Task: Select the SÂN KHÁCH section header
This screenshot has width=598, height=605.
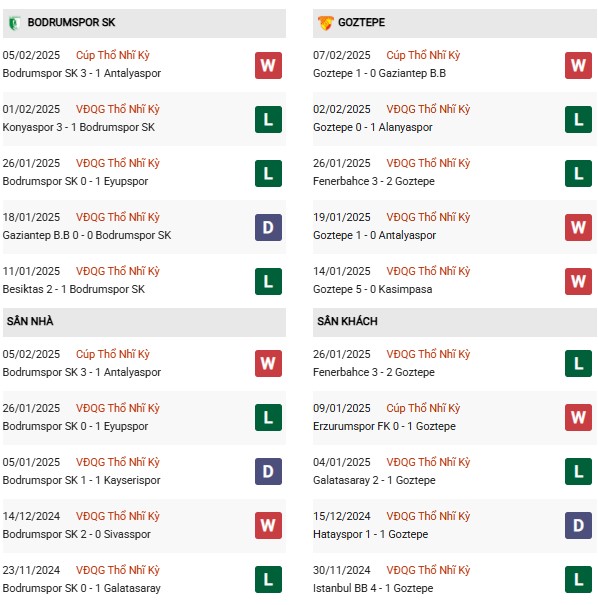Action: (454, 322)
